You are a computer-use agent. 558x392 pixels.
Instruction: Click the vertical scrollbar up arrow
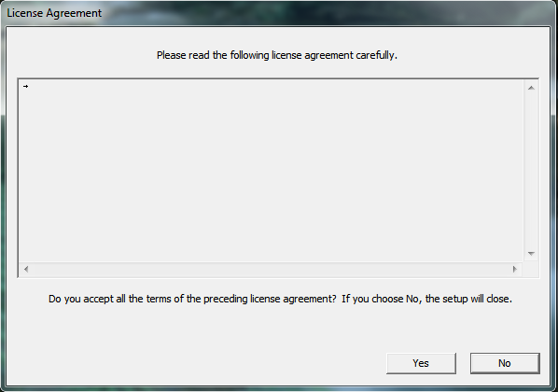(531, 88)
